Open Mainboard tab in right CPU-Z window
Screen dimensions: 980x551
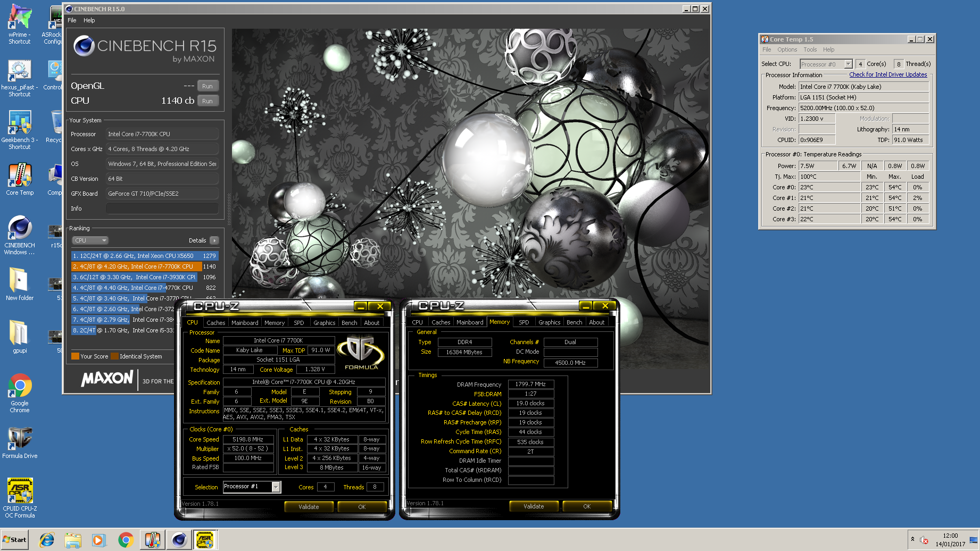point(470,322)
